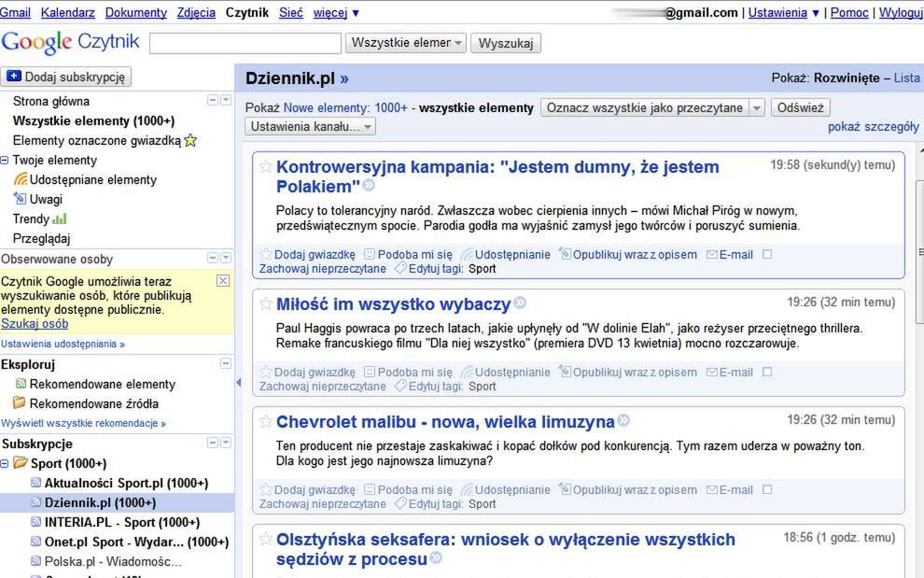Collapse sidebar using the left-pointing arrow divider

point(239,383)
